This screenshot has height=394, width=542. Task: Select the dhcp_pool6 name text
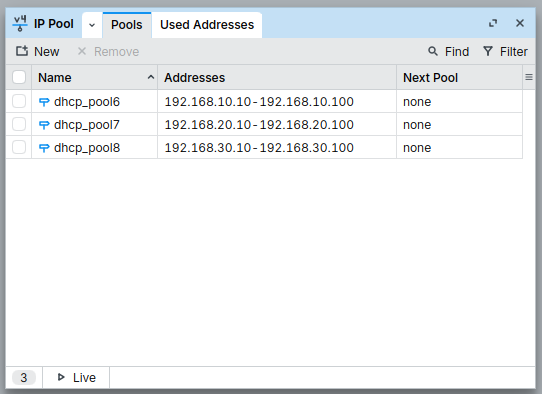coord(87,102)
